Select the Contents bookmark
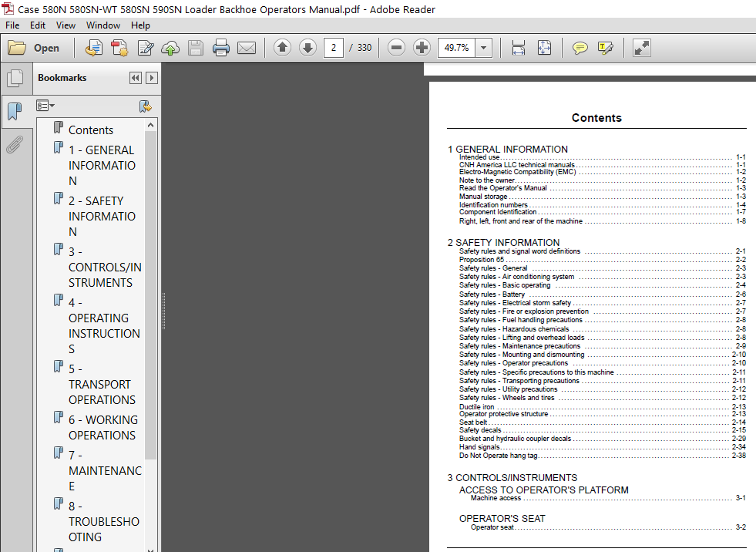This screenshot has height=552, width=756. click(91, 130)
